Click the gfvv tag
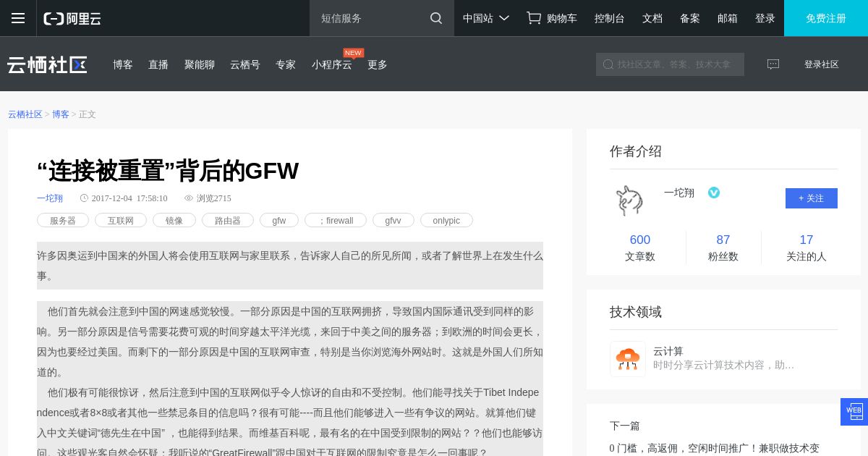Viewport: 868px width, 456px height. point(393,220)
